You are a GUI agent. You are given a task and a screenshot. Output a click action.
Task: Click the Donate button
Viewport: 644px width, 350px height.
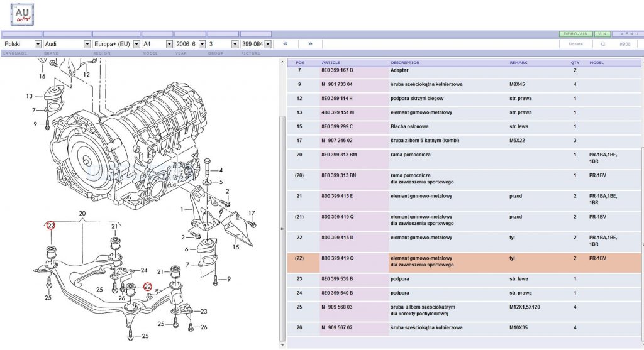pos(576,44)
